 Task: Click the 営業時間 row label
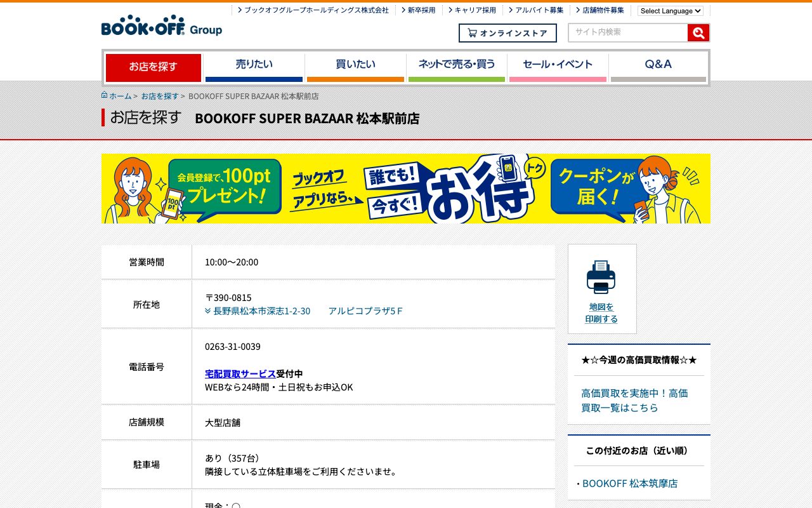147,262
